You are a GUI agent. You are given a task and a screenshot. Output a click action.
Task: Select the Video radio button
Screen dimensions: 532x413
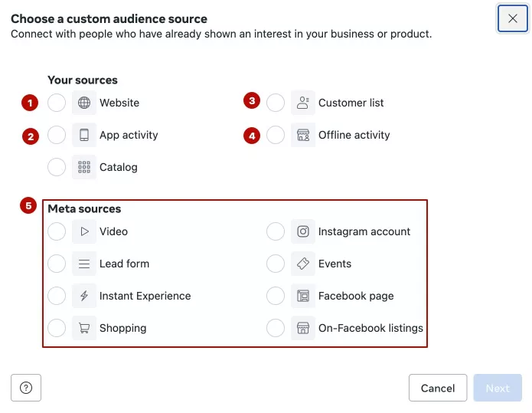click(x=57, y=231)
